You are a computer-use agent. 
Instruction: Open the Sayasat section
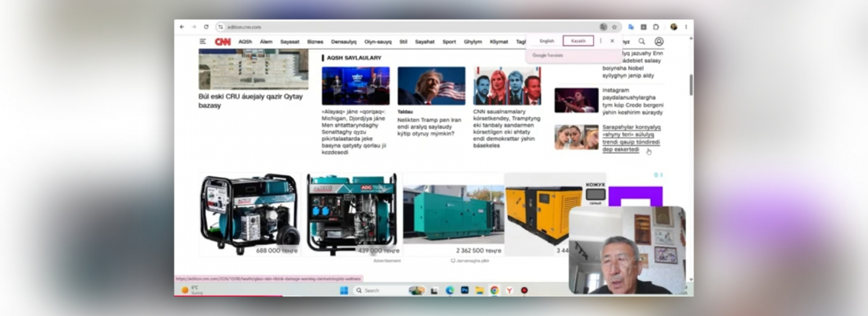[x=290, y=41]
